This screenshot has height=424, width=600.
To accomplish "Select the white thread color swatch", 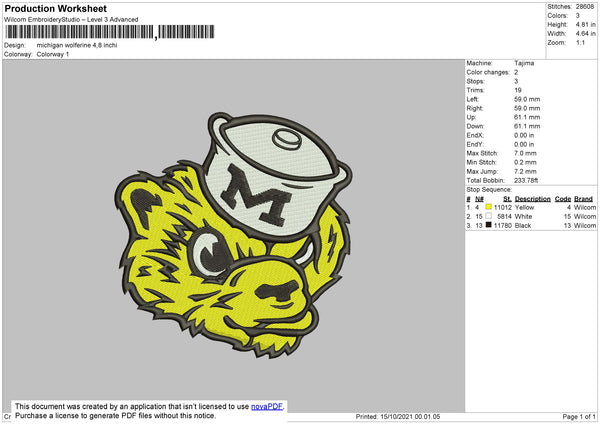I will (x=488, y=216).
